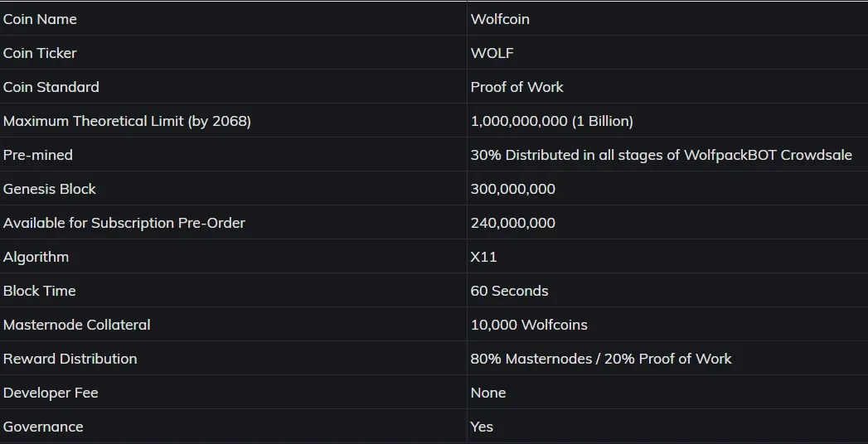Select the 60 Seconds value
868x444 pixels.
(509, 291)
